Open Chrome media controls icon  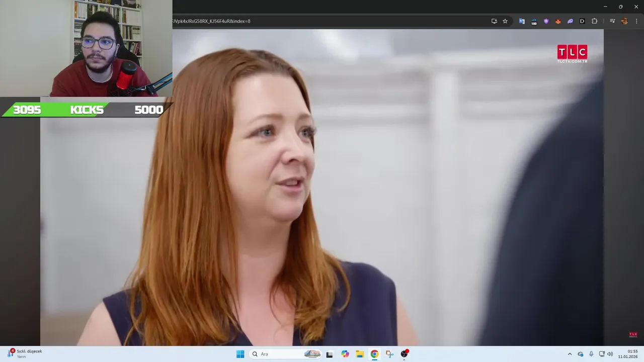click(x=612, y=21)
